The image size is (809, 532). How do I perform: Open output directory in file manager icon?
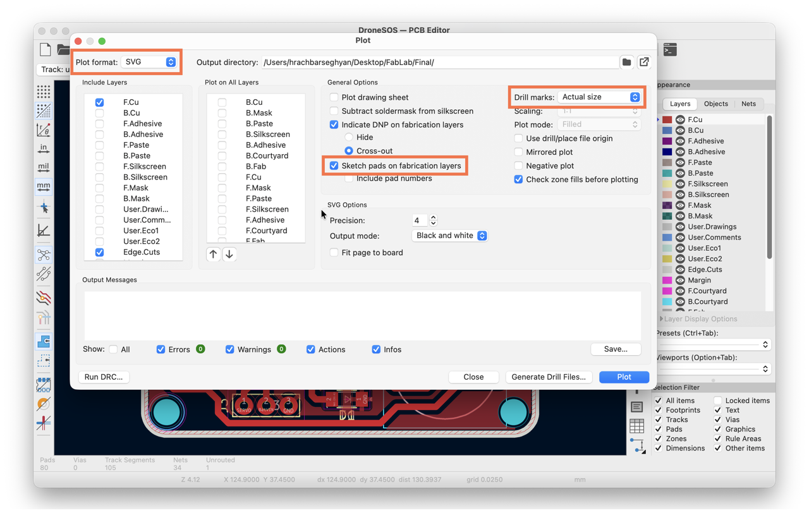tap(644, 62)
